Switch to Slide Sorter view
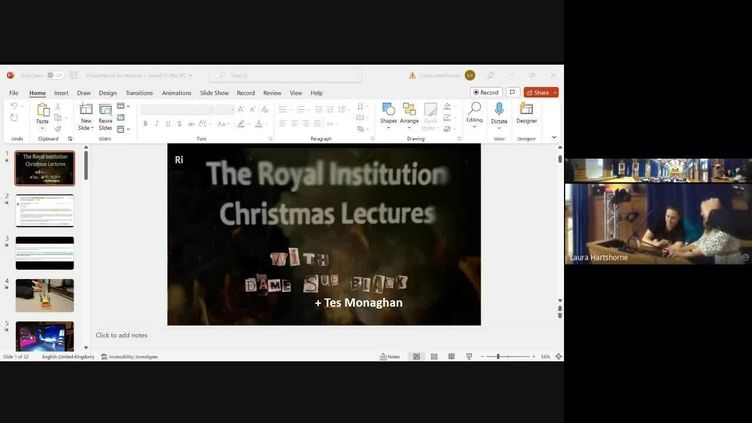Screen dimensions: 752x423 (434, 356)
